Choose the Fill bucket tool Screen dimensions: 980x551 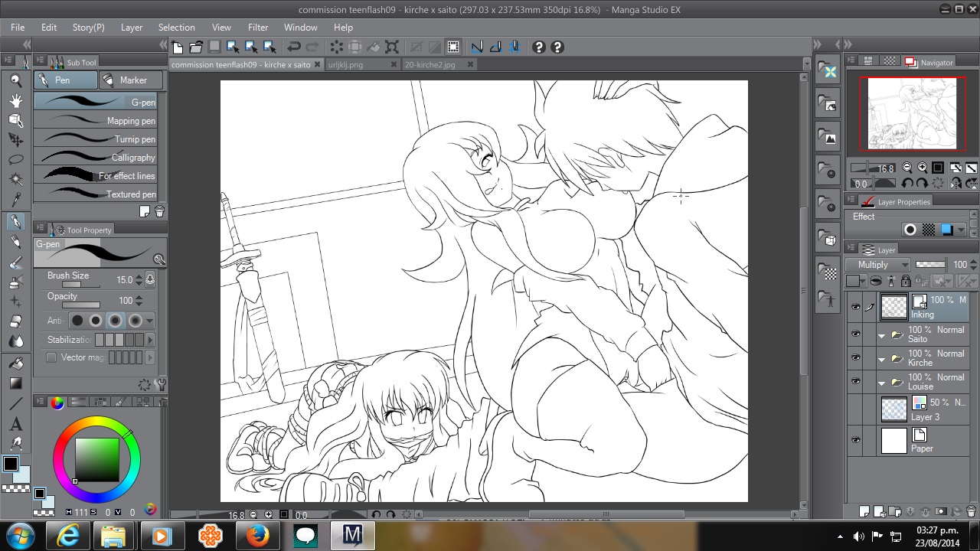click(15, 364)
